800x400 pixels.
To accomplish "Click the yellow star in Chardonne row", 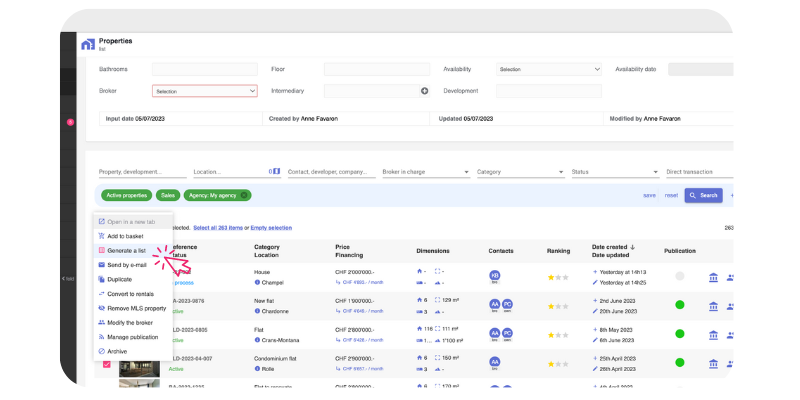I will (551, 306).
